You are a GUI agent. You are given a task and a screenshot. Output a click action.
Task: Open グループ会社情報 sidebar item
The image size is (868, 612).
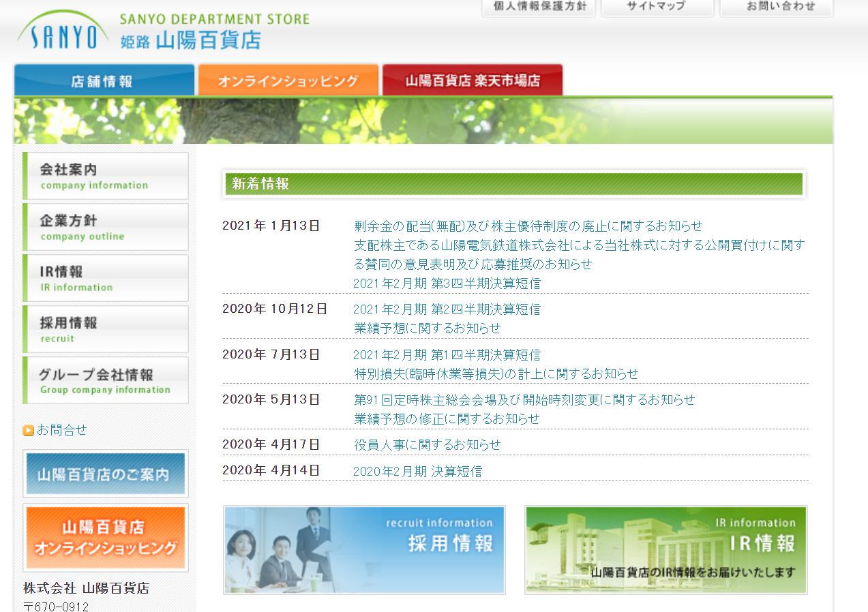pos(106,380)
